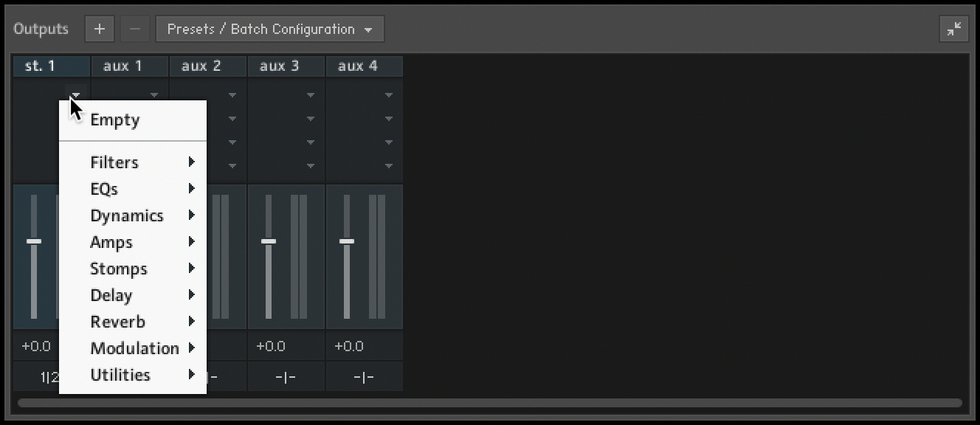Viewport: 980px width, 425px height.
Task: Click the plus icon to add output
Action: 100,30
